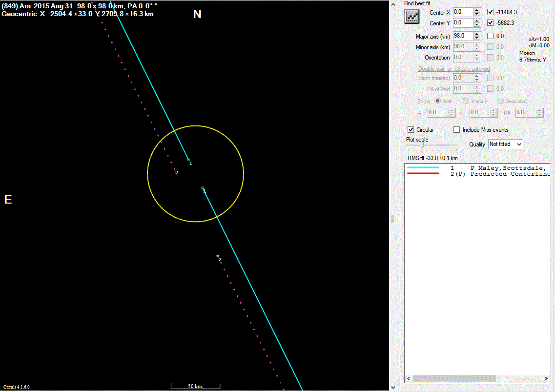Click inside the Center X input field

[463, 12]
